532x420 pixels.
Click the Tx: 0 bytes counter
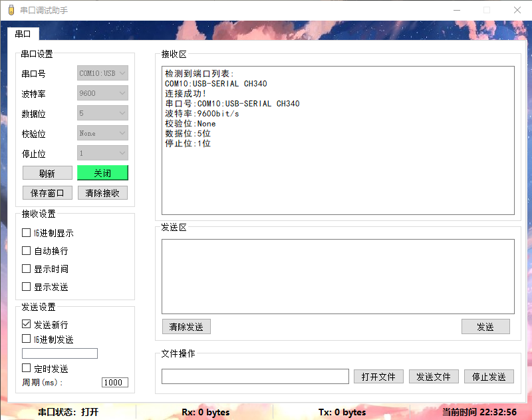pos(342,412)
